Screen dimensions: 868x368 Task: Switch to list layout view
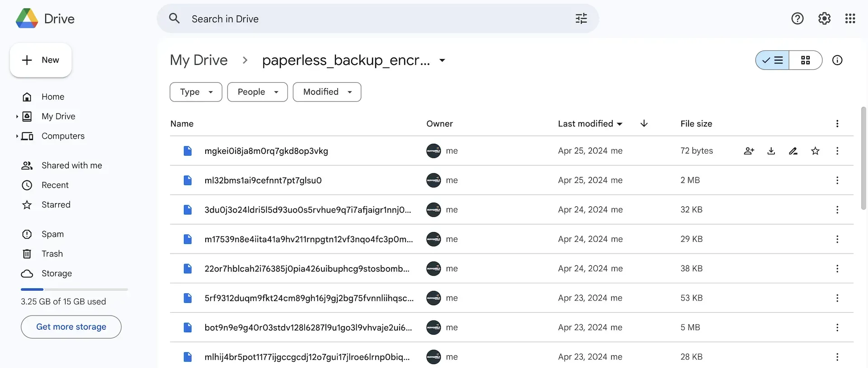[x=773, y=60]
